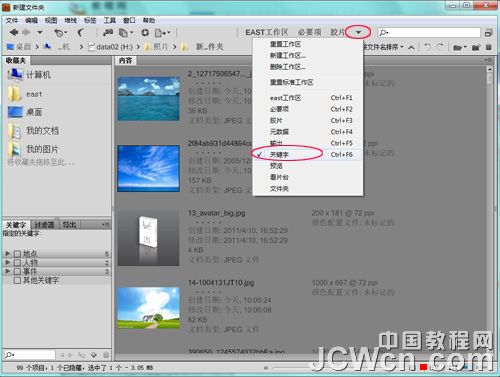500x377 pixels.
Task: Click the boomerang return-to-app icon
Action: tap(80, 32)
